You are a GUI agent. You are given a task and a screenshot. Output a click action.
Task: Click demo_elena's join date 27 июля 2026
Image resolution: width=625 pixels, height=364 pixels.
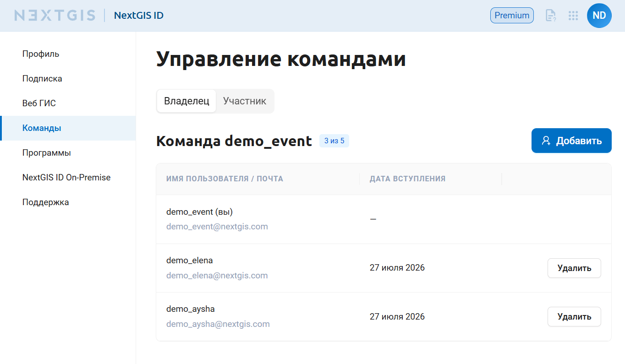tap(397, 268)
